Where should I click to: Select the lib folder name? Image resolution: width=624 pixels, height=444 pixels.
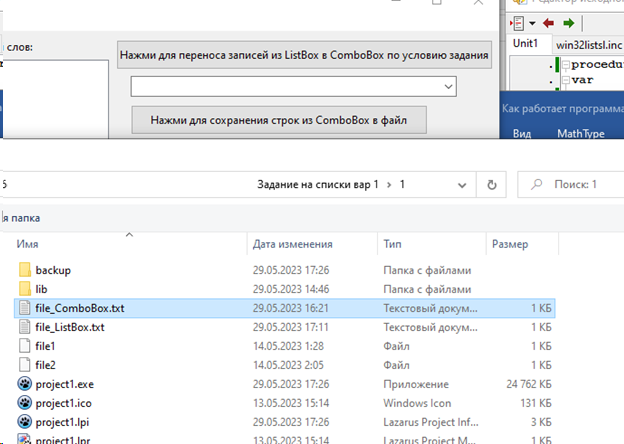click(41, 289)
